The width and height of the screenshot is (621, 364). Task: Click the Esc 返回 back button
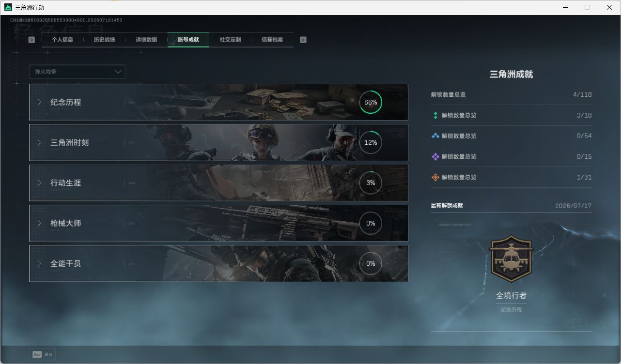click(x=43, y=355)
